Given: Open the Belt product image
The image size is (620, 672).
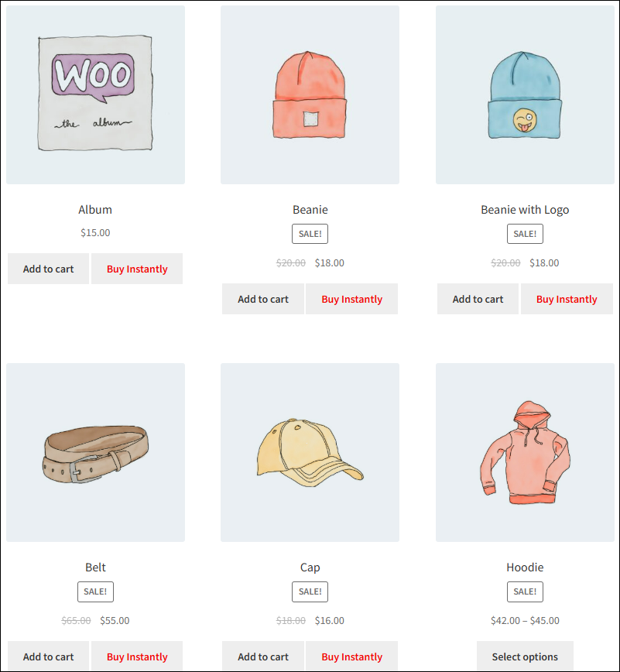Looking at the screenshot, I should tap(95, 453).
